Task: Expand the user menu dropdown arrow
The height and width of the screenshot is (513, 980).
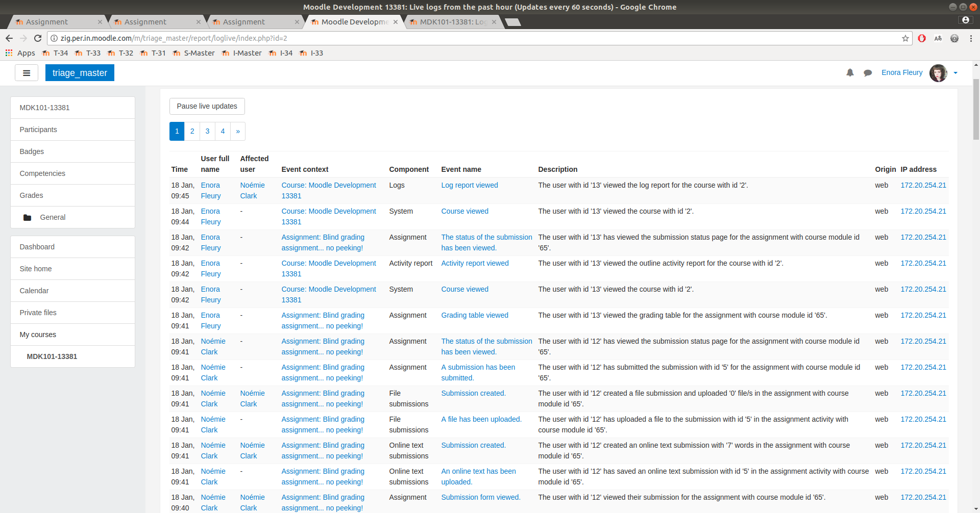Action: pyautogui.click(x=955, y=73)
